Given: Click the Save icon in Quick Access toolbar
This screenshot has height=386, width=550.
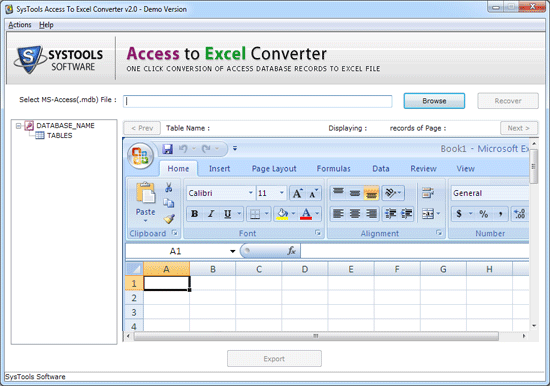Looking at the screenshot, I should pyautogui.click(x=168, y=149).
